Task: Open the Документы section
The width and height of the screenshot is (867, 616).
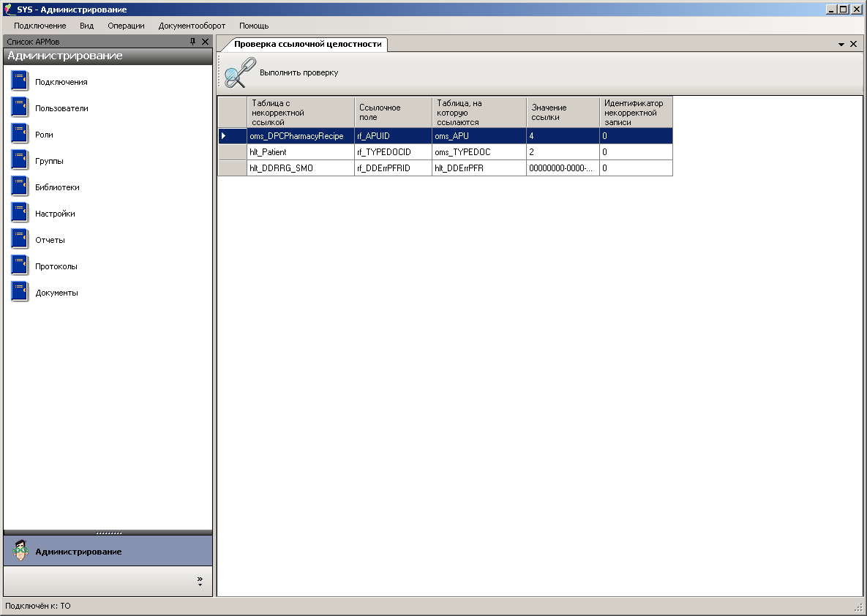Action: (x=56, y=293)
